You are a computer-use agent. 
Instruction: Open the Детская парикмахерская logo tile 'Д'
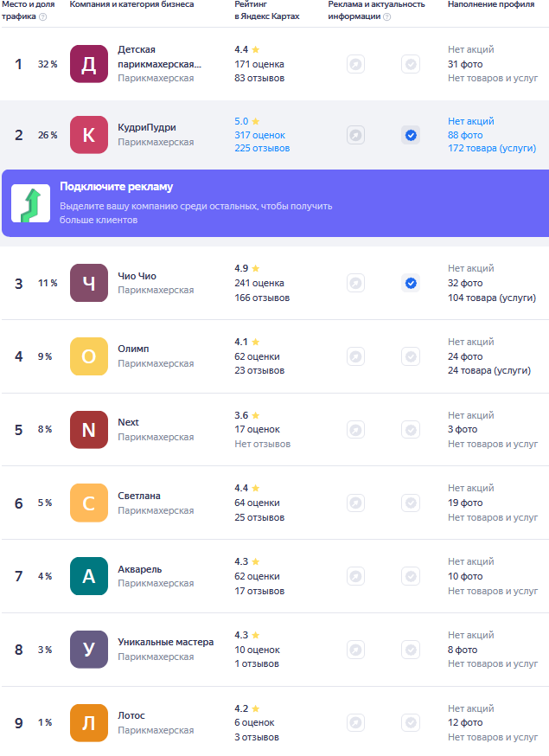89,64
